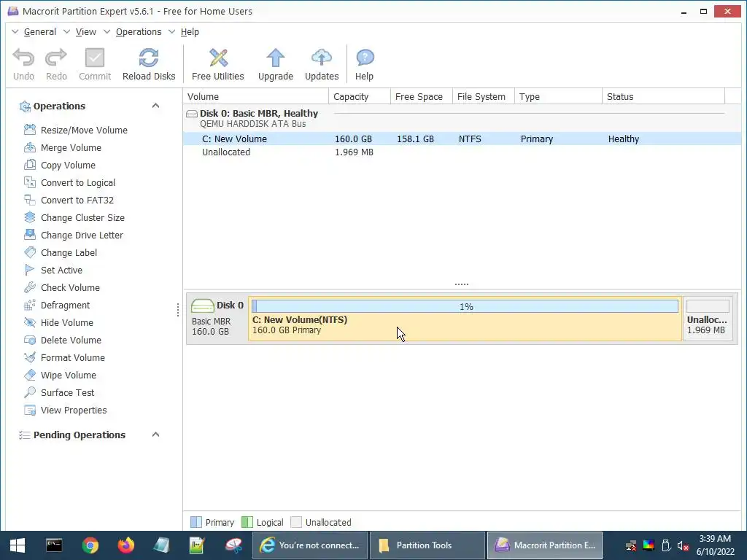Select Unallocated 1.969 MB list row

click(462, 152)
